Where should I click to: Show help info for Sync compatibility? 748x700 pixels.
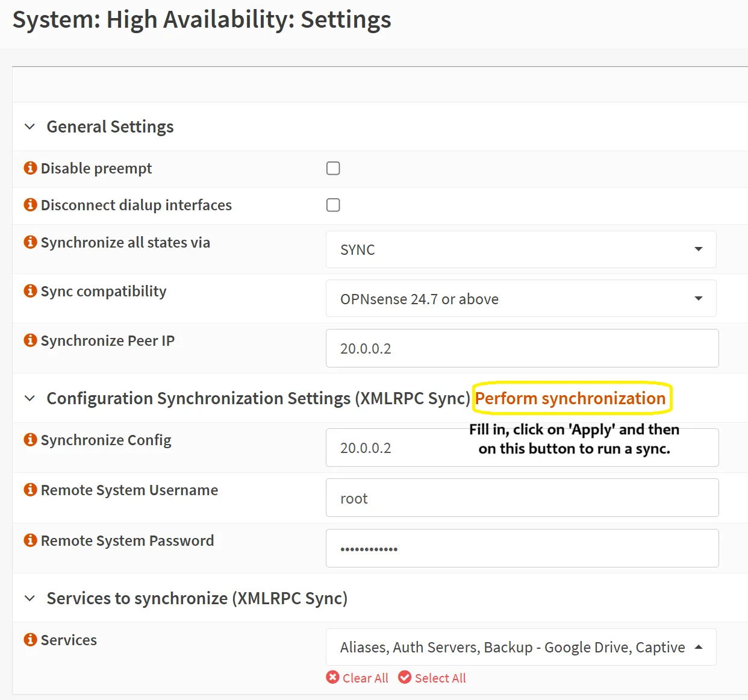[30, 291]
